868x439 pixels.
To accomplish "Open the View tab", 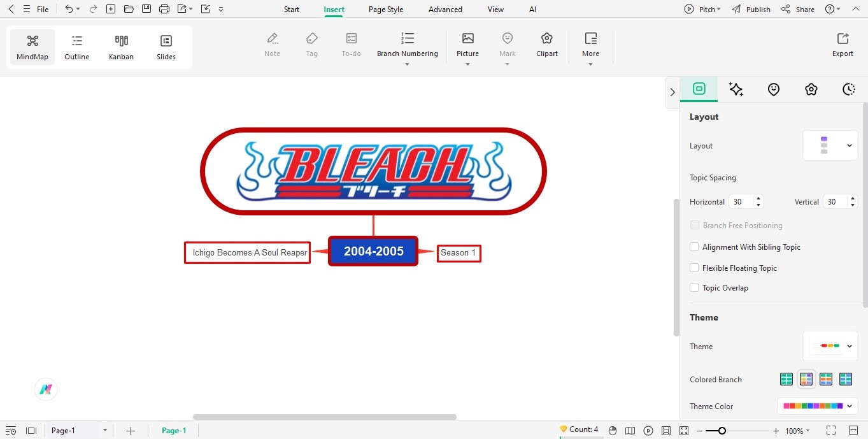I will coord(495,10).
